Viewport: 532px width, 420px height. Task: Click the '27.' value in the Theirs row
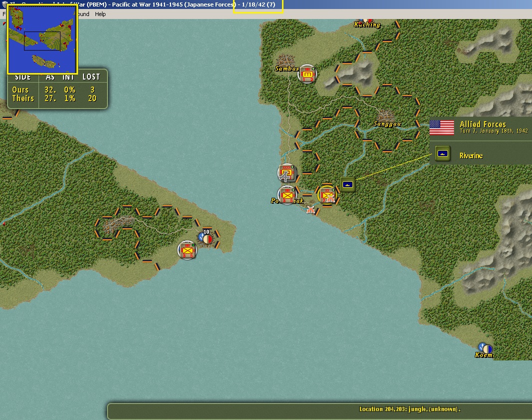click(x=50, y=98)
